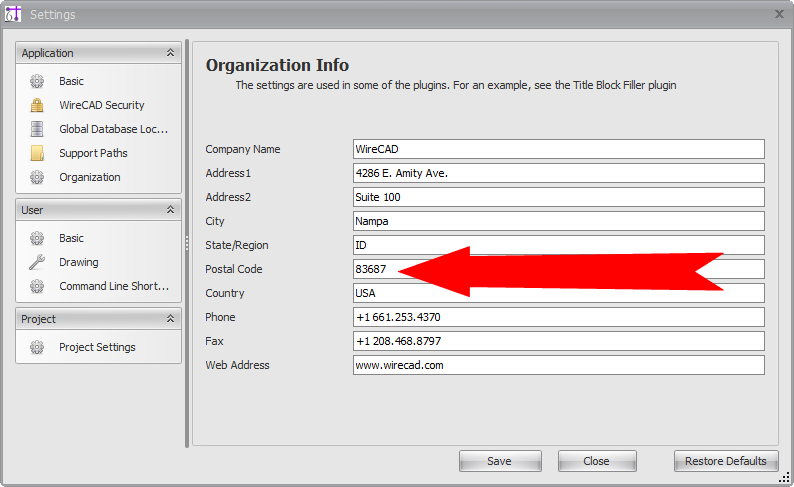Click the Phone label
The image size is (794, 487).
click(x=220, y=317)
